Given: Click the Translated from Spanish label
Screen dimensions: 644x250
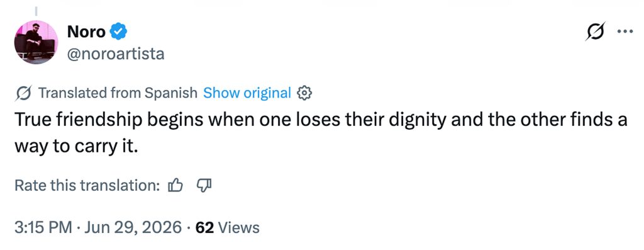Looking at the screenshot, I should tap(118, 93).
